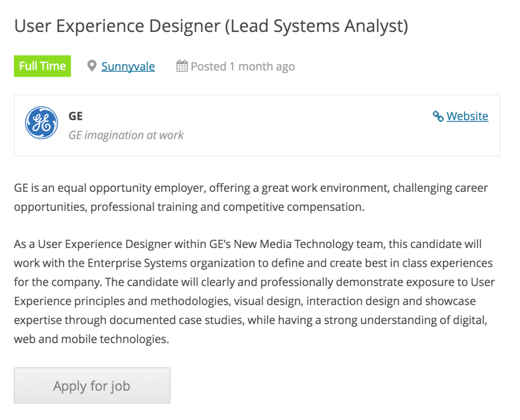This screenshot has width=520, height=420.
Task: Open the company Website link
Action: (467, 116)
